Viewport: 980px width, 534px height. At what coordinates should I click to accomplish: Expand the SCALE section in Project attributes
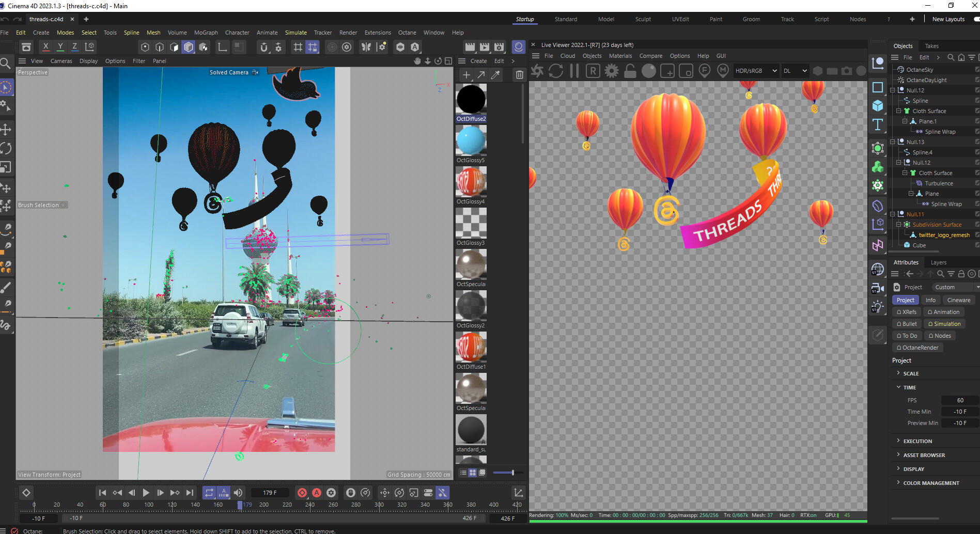[911, 373]
